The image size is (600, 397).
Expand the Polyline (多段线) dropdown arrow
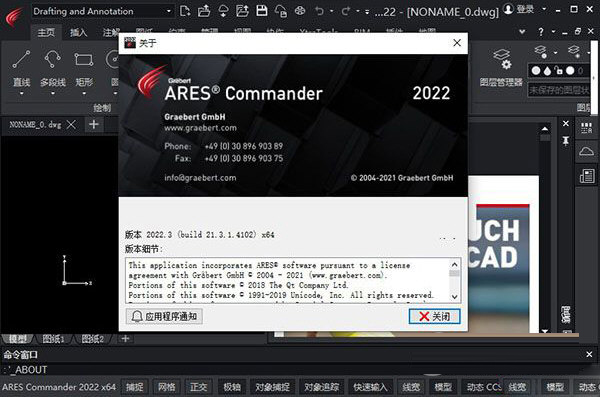point(53,93)
